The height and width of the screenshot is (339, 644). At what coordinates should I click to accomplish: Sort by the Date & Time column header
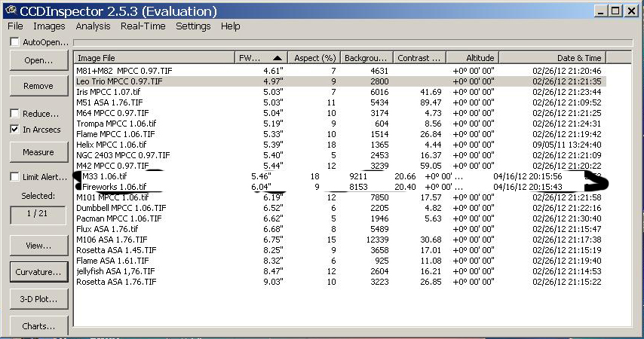[553, 58]
